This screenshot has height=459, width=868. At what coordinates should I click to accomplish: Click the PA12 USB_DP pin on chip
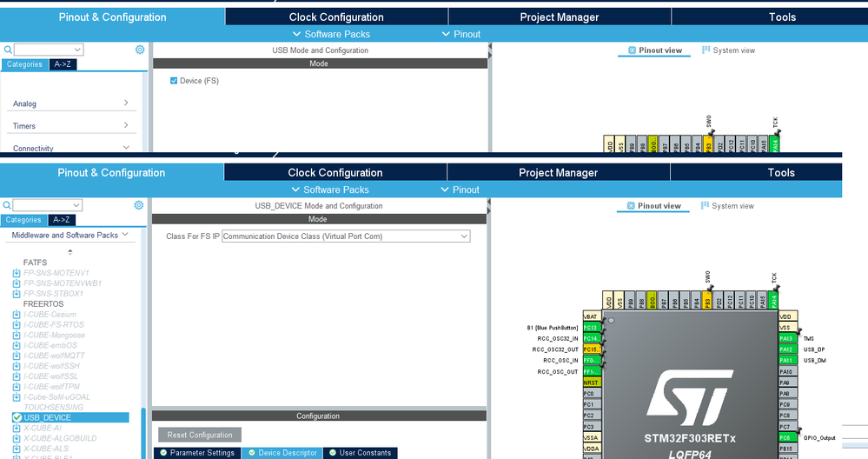pos(788,349)
